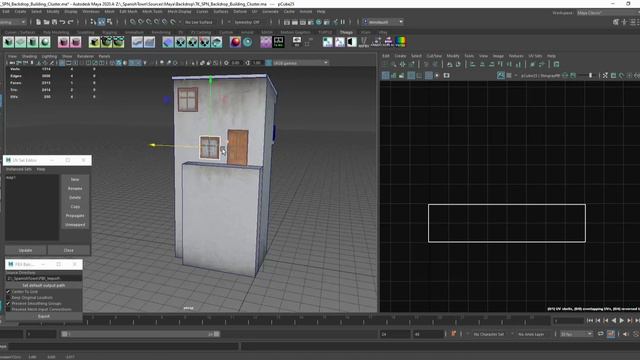The image size is (640, 360).
Task: Create a polygon cube from the shelf
Action: coord(9,42)
